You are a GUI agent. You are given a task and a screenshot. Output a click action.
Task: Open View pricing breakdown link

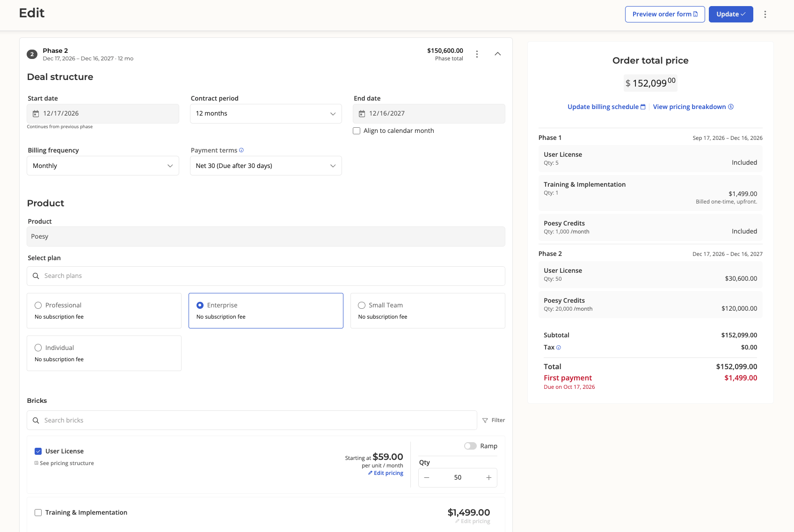coord(693,107)
